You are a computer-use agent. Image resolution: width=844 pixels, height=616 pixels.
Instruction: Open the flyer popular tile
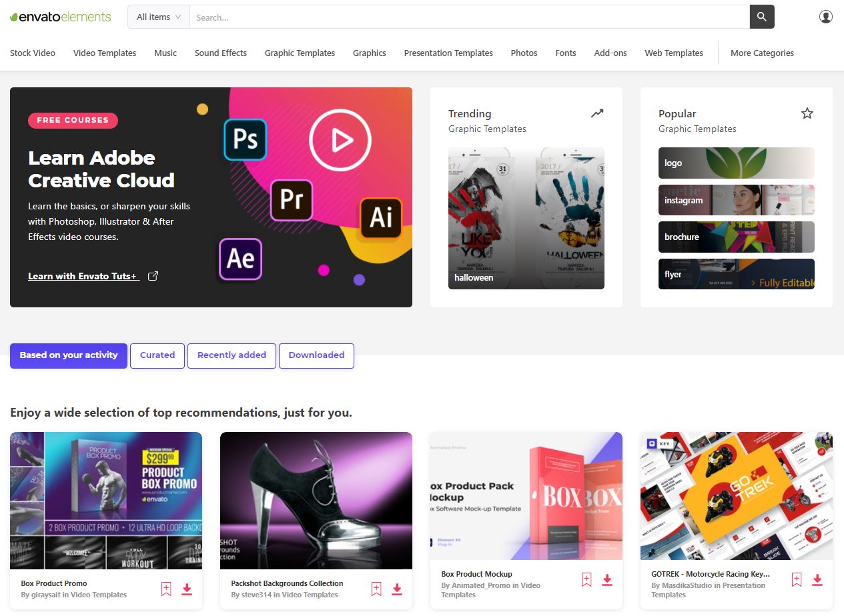737,274
